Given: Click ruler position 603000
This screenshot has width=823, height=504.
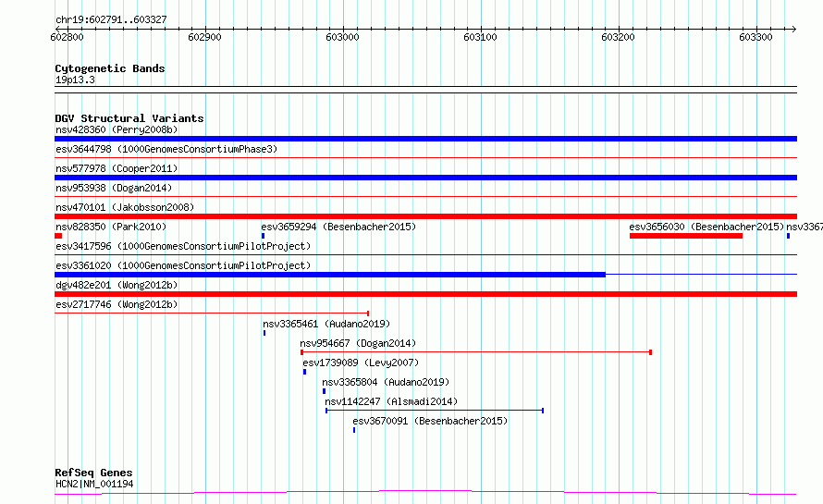Looking at the screenshot, I should [342, 37].
